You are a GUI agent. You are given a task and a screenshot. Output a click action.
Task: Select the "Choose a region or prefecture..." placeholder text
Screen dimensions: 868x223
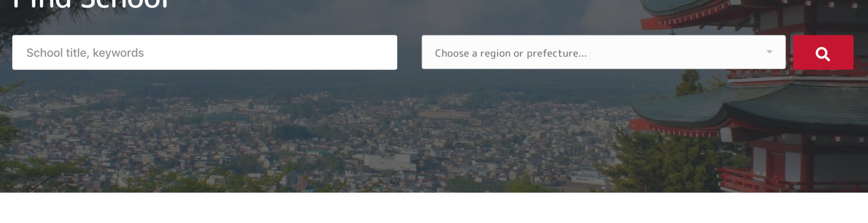pyautogui.click(x=511, y=54)
